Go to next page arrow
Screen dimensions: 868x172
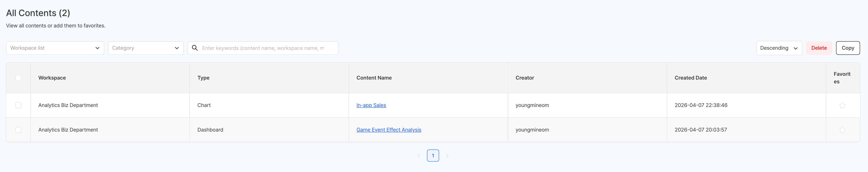(x=447, y=156)
